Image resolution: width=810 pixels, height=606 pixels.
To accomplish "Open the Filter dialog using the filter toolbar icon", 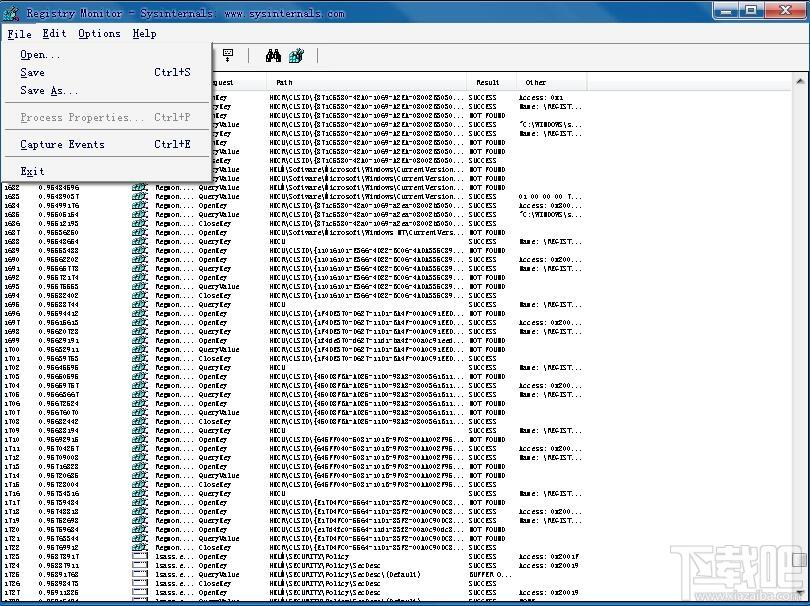I will 294,55.
